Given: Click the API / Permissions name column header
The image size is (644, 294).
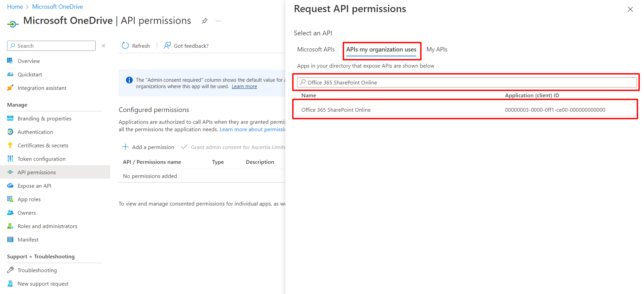Looking at the screenshot, I should 152,162.
